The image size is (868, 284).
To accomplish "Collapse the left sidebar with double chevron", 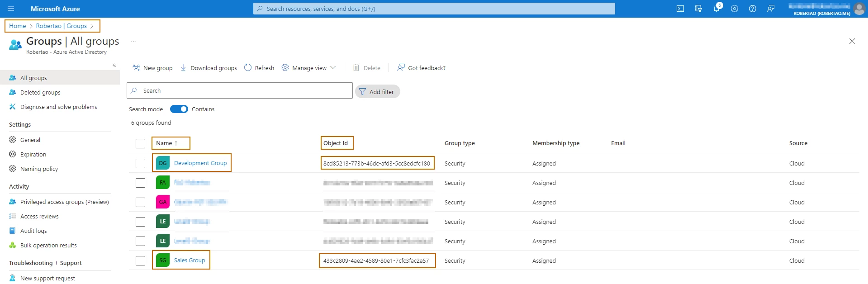I will pos(114,65).
